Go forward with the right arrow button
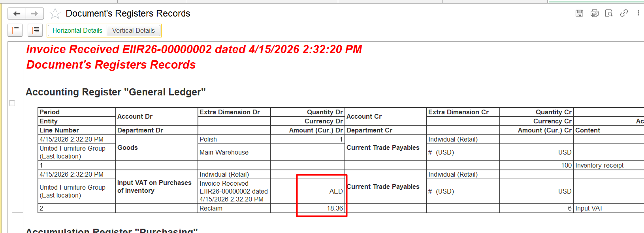The image size is (644, 233). 35,14
